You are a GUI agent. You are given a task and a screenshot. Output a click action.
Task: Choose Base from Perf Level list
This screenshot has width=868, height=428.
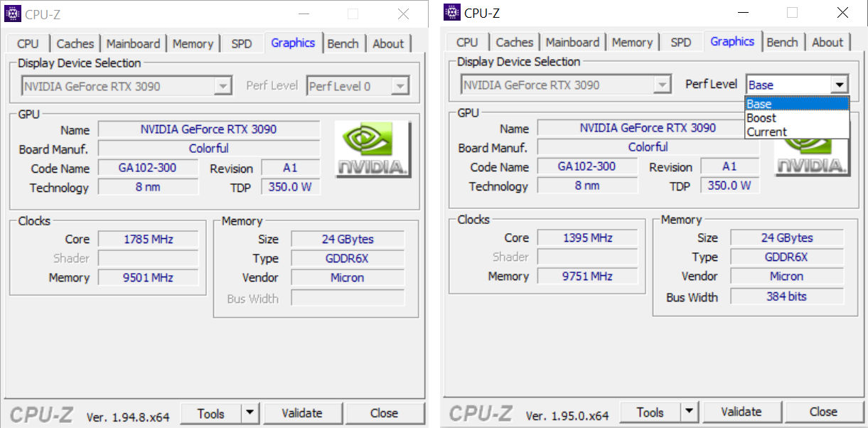797,104
